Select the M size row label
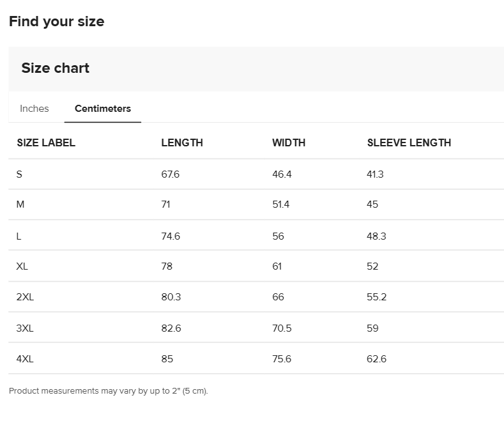This screenshot has width=504, height=423. [20, 204]
